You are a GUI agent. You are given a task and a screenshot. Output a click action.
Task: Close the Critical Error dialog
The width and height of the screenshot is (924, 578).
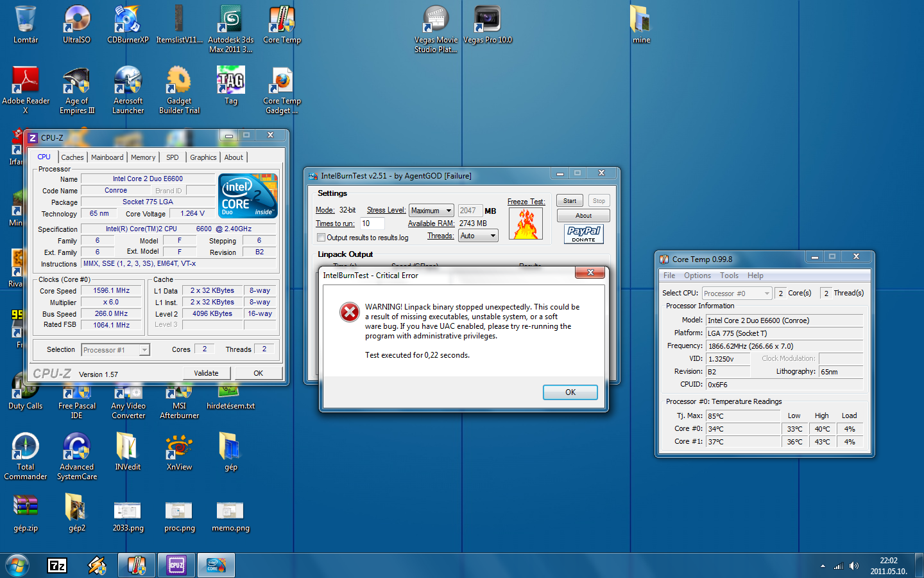click(590, 273)
